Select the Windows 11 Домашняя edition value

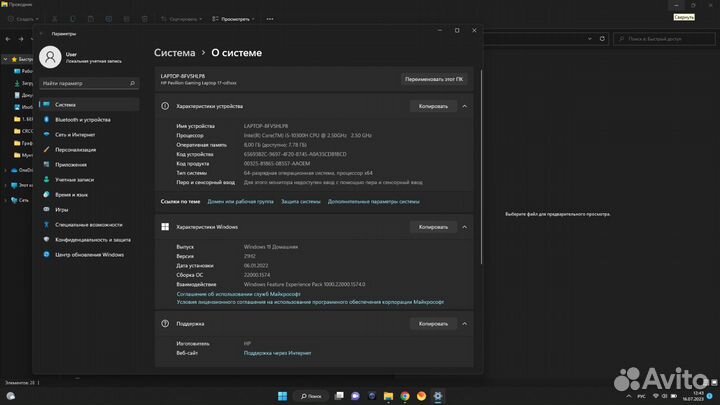[x=270, y=247]
